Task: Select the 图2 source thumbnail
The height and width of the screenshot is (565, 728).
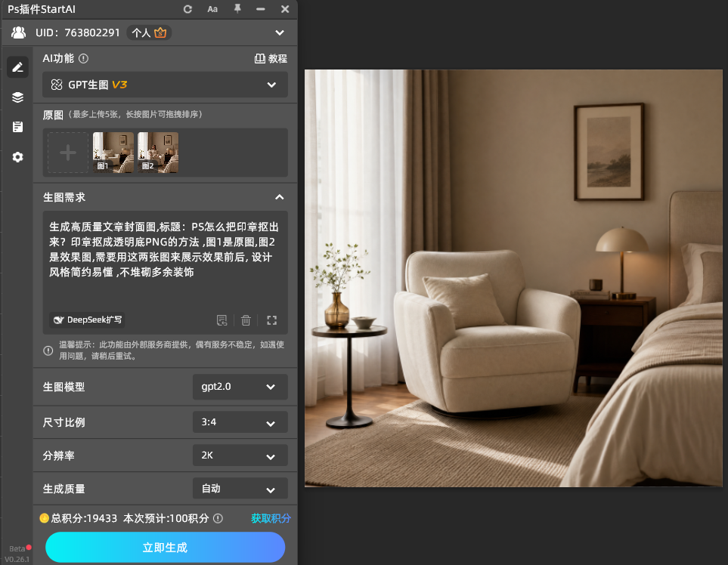Action: (x=158, y=153)
